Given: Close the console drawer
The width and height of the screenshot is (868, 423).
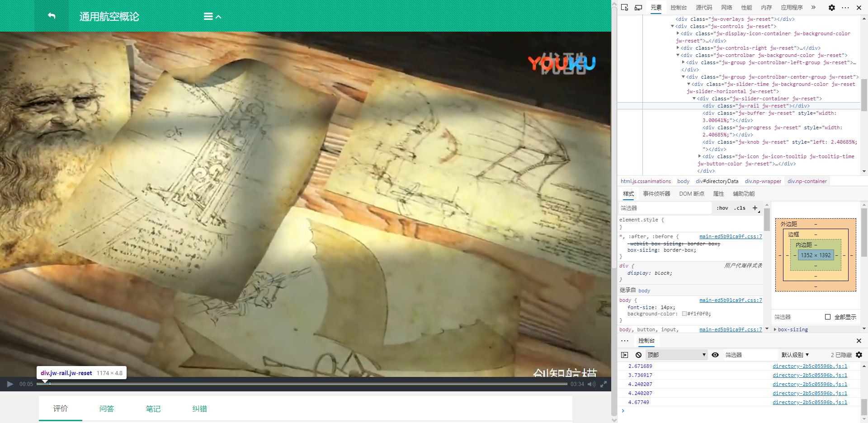Looking at the screenshot, I should (x=859, y=341).
